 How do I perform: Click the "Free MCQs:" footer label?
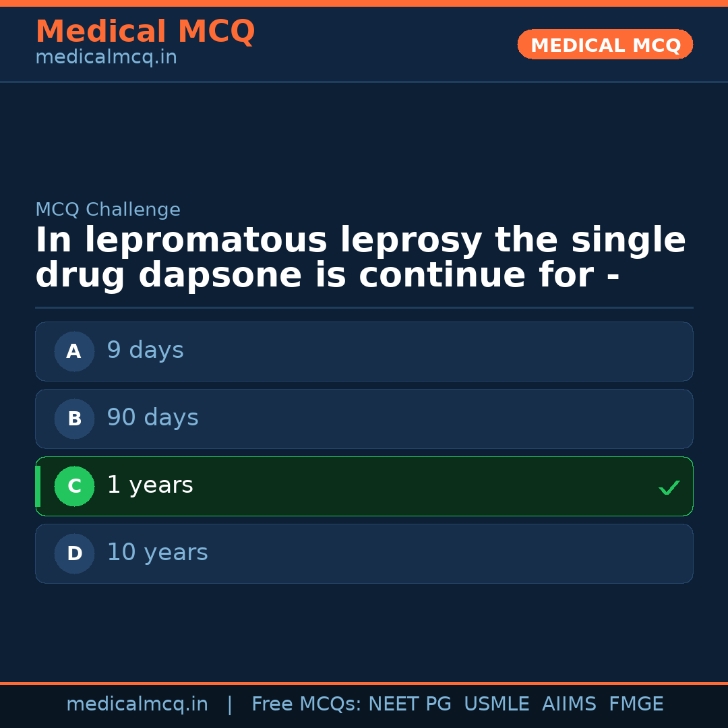tap(307, 704)
